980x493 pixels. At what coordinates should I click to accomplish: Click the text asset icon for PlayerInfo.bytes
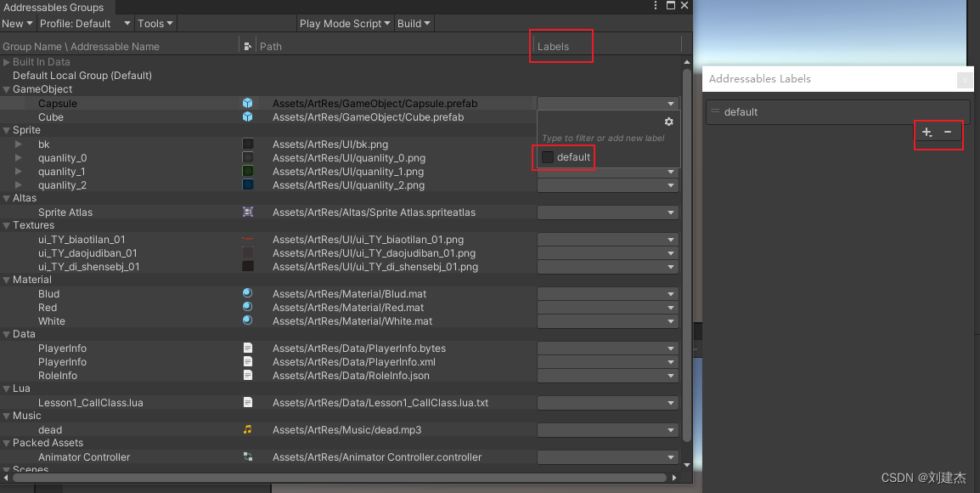(x=248, y=348)
